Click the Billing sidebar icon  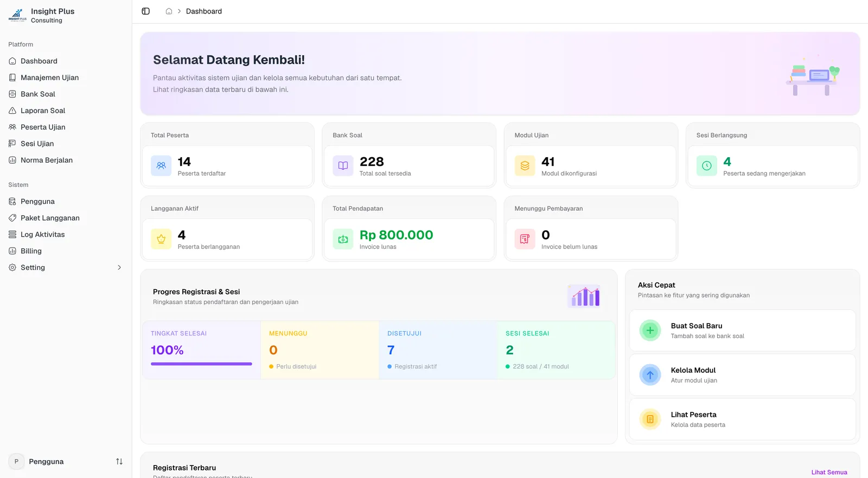pos(12,251)
